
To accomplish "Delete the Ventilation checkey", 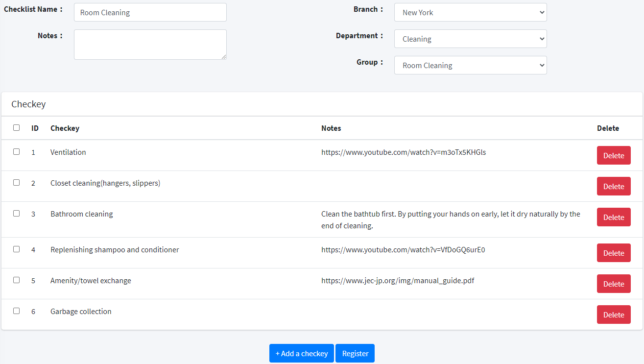I will [x=613, y=156].
